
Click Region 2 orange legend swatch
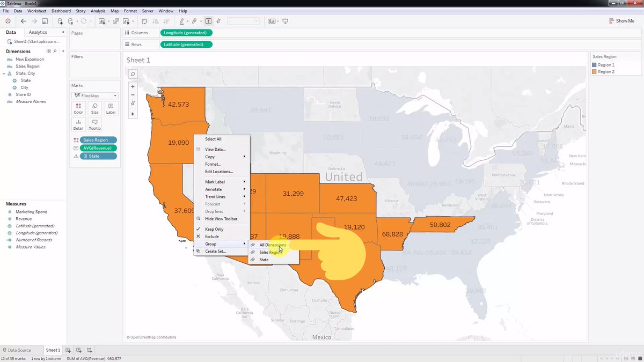click(x=594, y=71)
